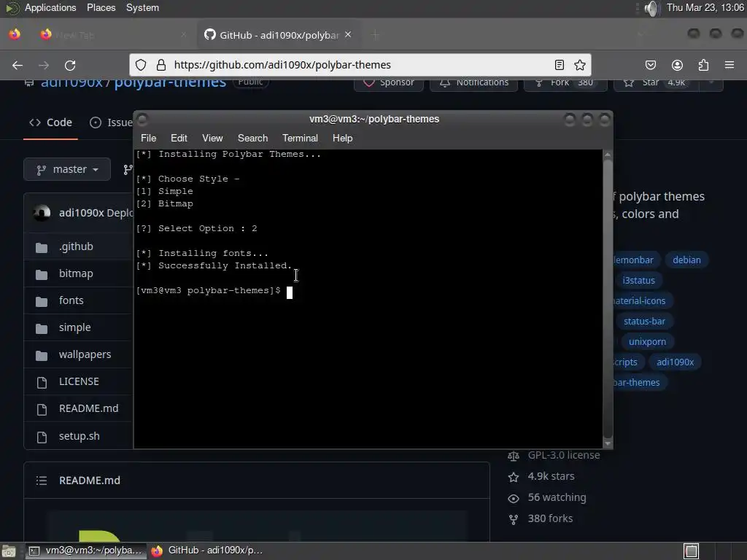Click the show desktop icon in taskbar
The image size is (747, 560).
pos(9,551)
